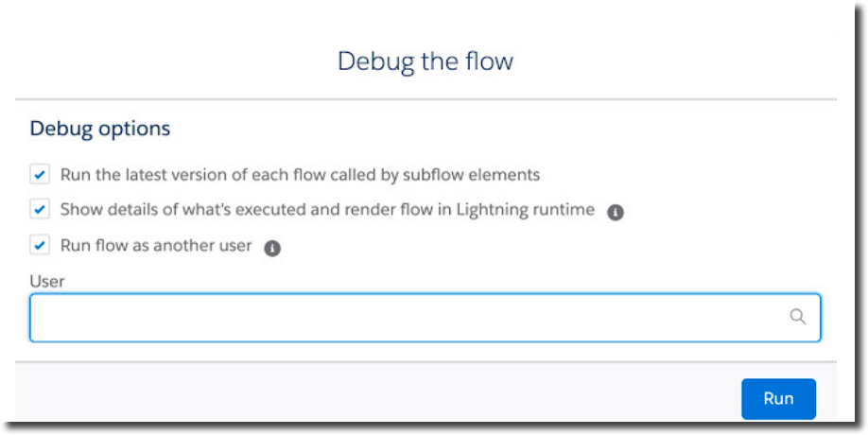Screen dimensions: 868x435
Task: Click the label text mentioning Lightning runtime
Action: tap(327, 210)
